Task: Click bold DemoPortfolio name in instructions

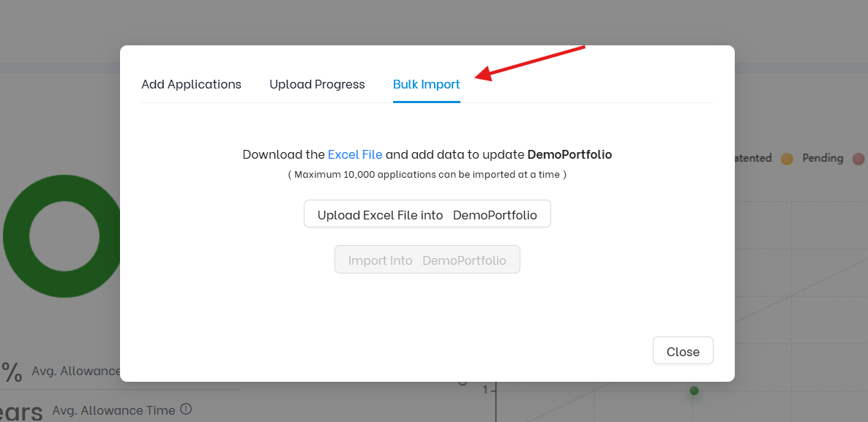Action: coord(569,154)
